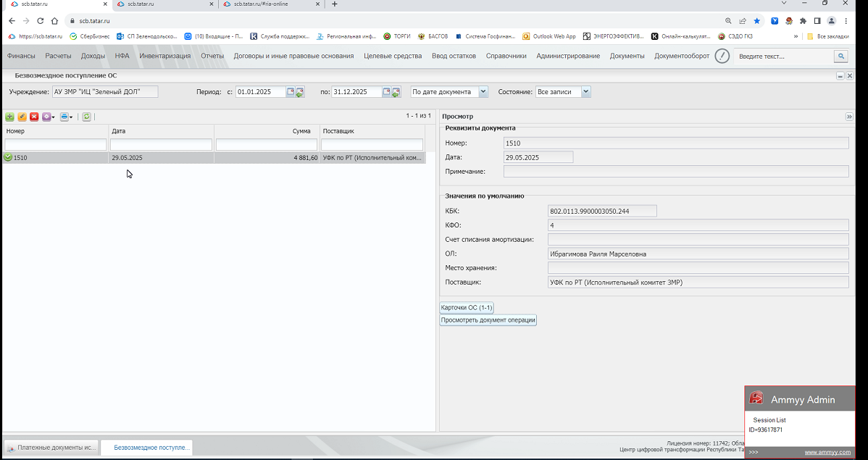The height and width of the screenshot is (460, 868).
Task: Click the Номер column filter field
Action: tap(55, 144)
